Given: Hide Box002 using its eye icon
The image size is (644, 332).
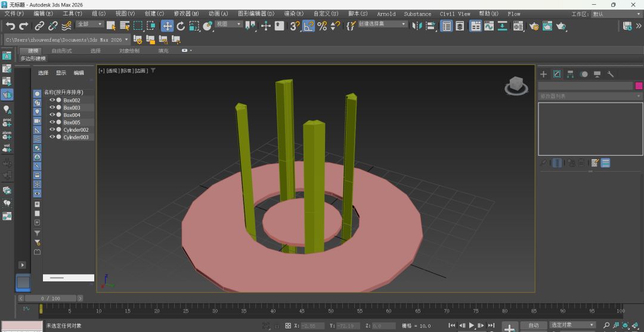Looking at the screenshot, I should [52, 100].
